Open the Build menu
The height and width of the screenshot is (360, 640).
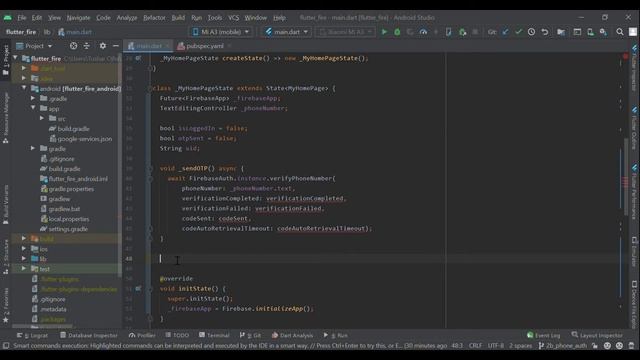178,18
